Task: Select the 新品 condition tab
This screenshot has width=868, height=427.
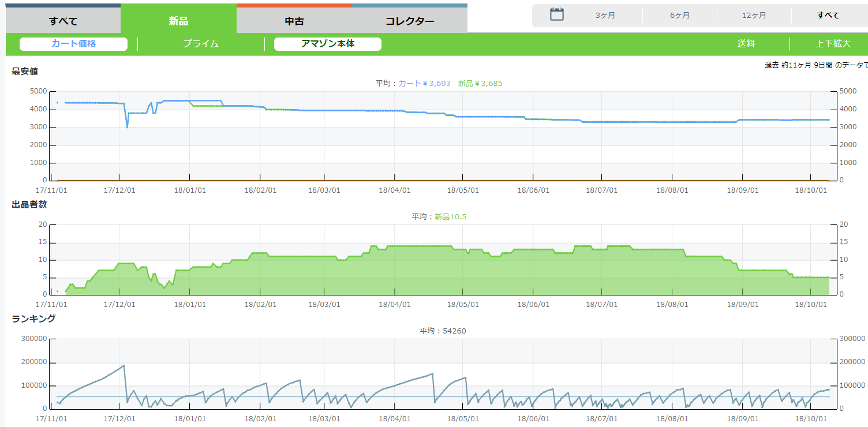Action: pos(178,21)
